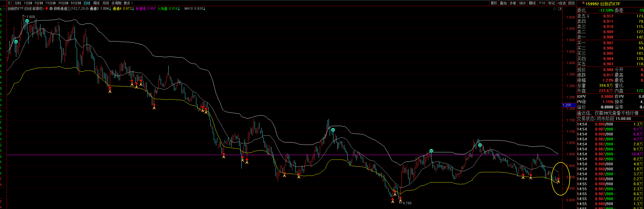The image size is (644, 209).
Task: Add the stock via +自选
Action: point(561,3)
